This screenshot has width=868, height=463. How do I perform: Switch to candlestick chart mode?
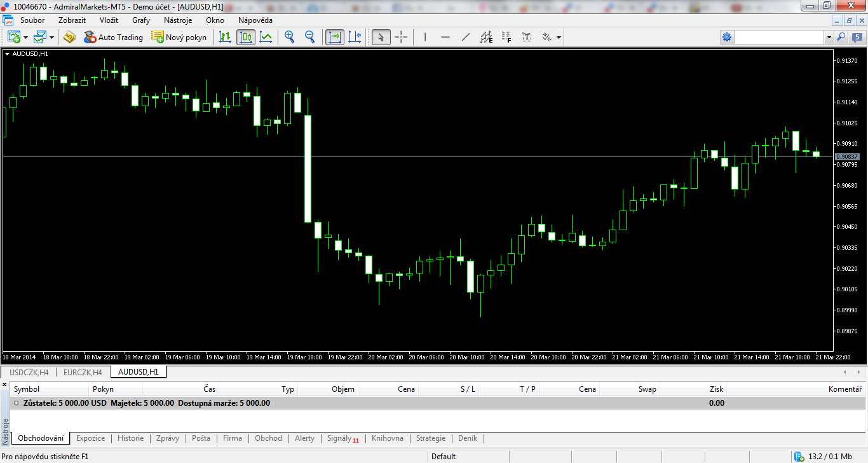(x=246, y=37)
